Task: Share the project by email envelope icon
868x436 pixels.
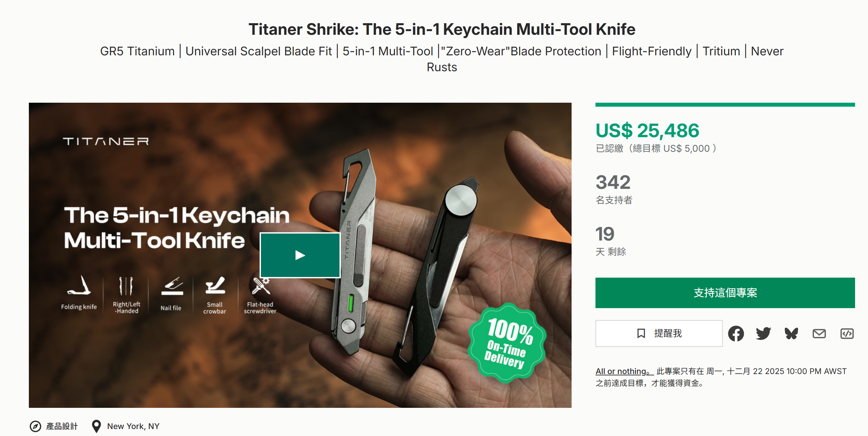Action: 819,334
